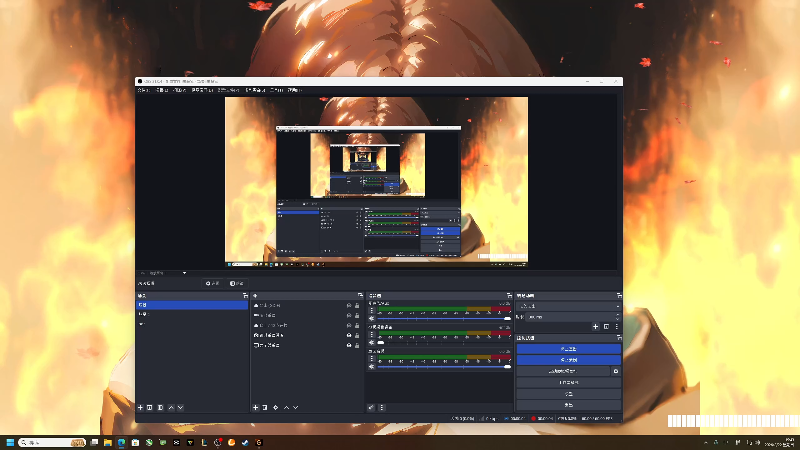
Task: Pop out the Audio Mixer dock
Action: 509,295
